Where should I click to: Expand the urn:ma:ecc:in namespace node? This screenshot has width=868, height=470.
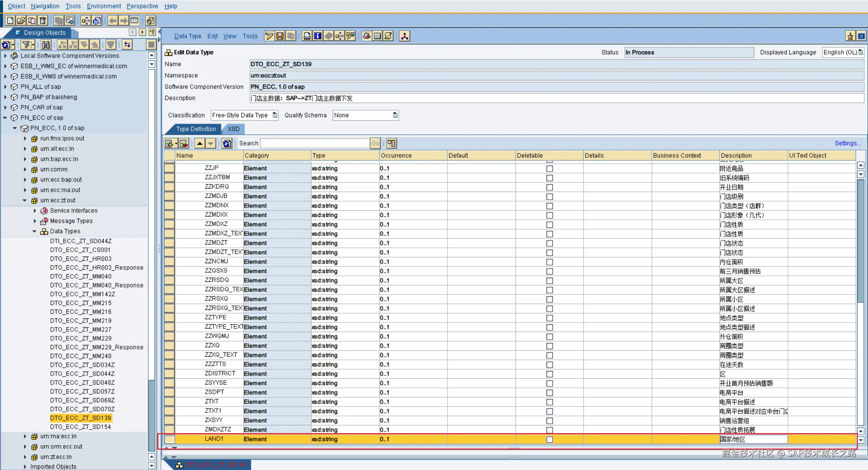(x=25, y=436)
